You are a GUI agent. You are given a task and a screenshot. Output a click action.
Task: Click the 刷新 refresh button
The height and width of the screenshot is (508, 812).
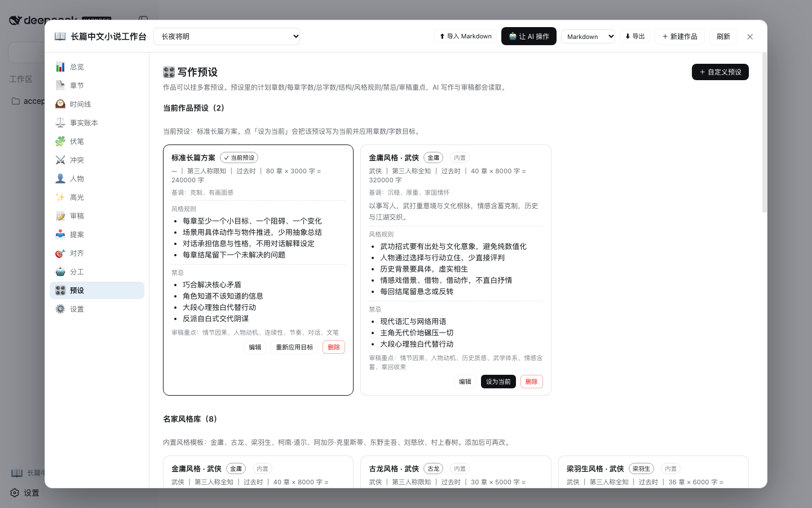click(x=723, y=36)
